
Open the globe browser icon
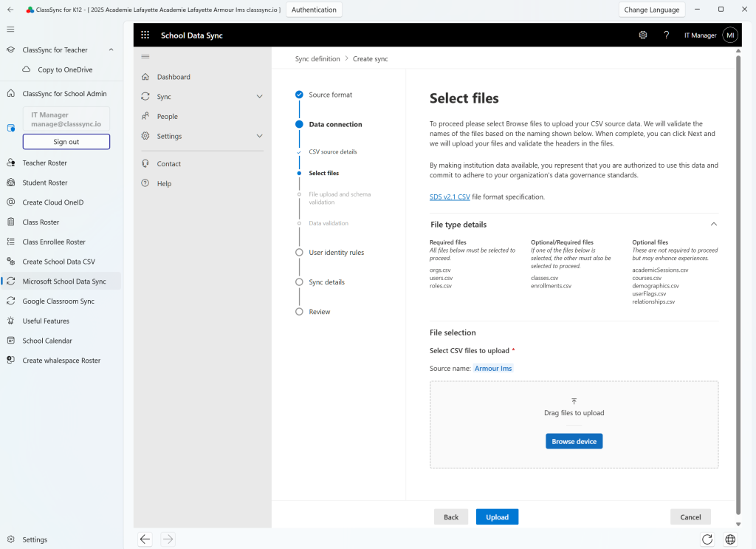730,539
